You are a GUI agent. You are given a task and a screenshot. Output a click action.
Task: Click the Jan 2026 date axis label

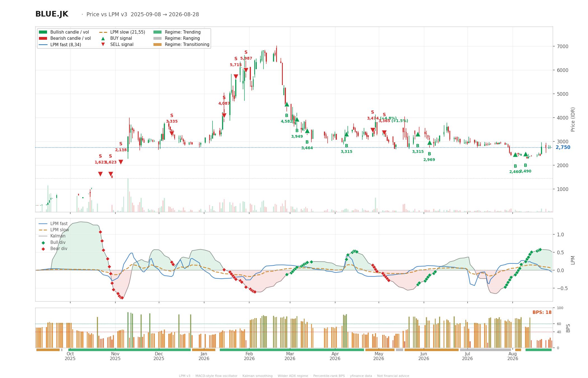click(204, 356)
